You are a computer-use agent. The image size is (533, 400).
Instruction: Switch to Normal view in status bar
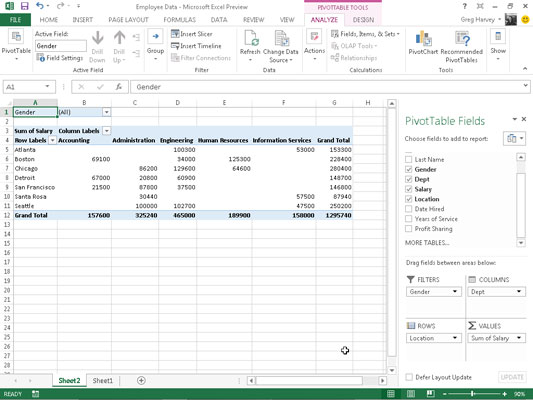pos(391,394)
